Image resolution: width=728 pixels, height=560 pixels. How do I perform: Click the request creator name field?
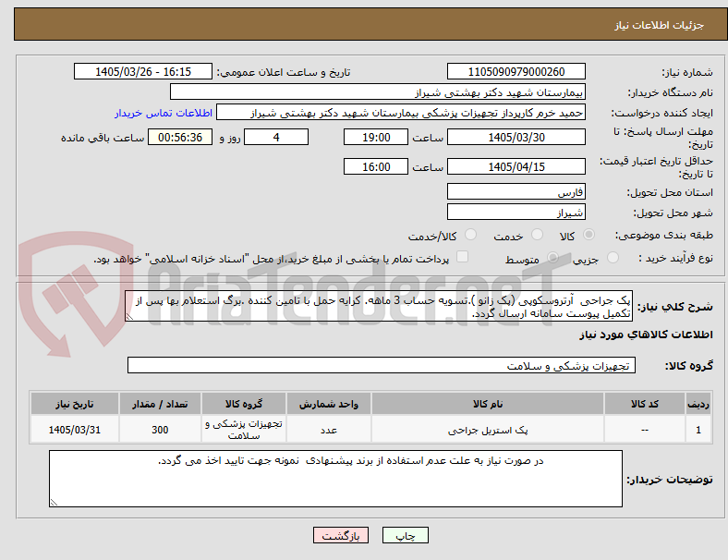401,113
